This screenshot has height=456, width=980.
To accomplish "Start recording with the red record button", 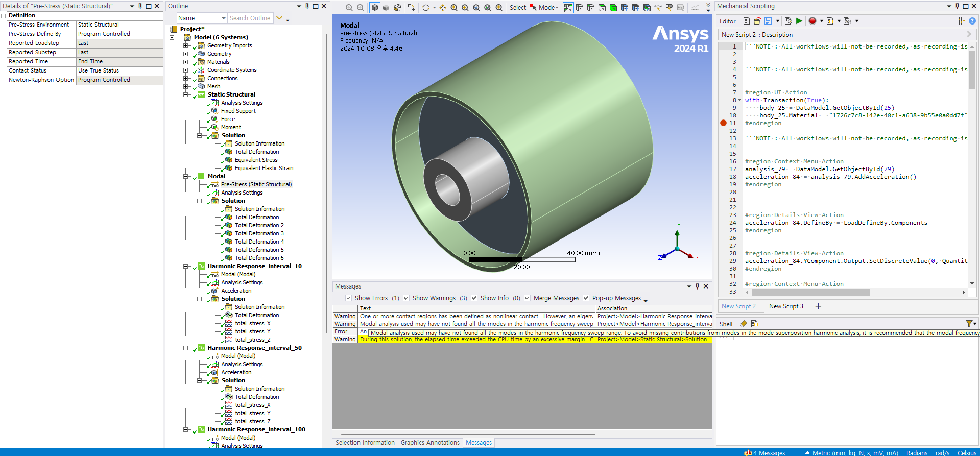I will click(x=812, y=21).
